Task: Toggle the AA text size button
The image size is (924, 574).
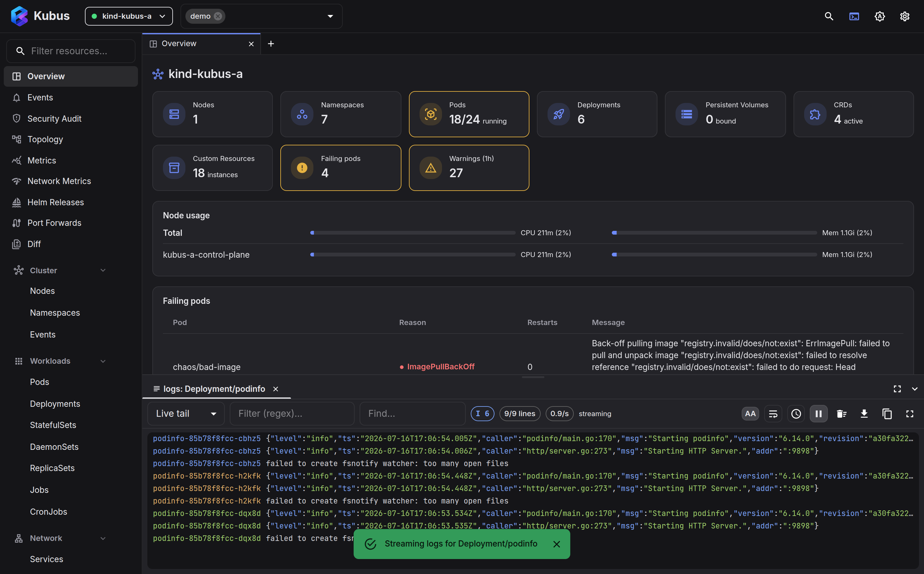Action: pyautogui.click(x=750, y=414)
